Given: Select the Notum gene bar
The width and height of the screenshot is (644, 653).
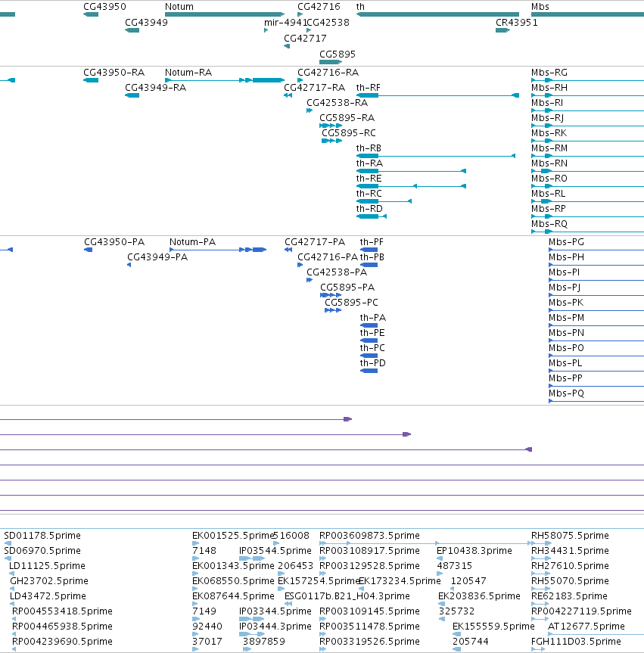Looking at the screenshot, I should tap(225, 14).
